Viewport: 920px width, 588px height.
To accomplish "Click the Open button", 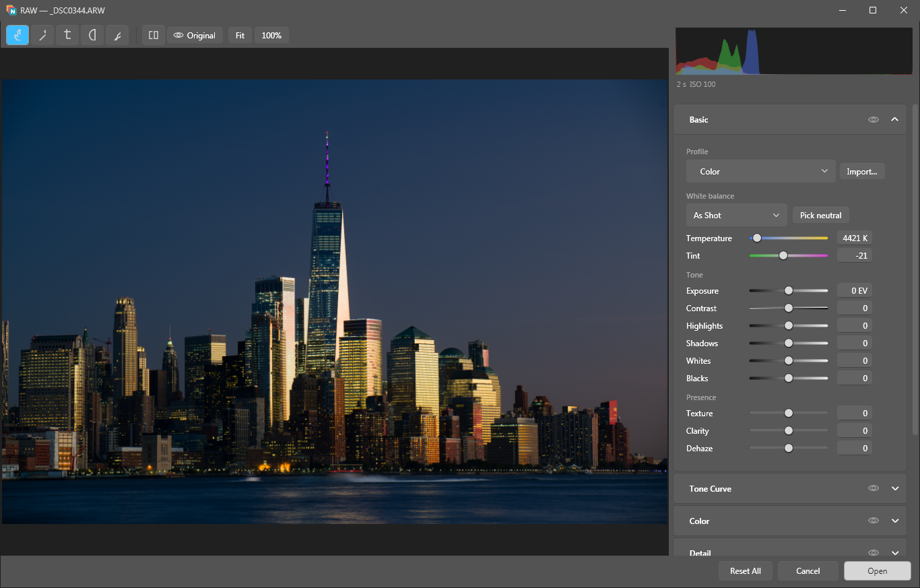I will [878, 570].
